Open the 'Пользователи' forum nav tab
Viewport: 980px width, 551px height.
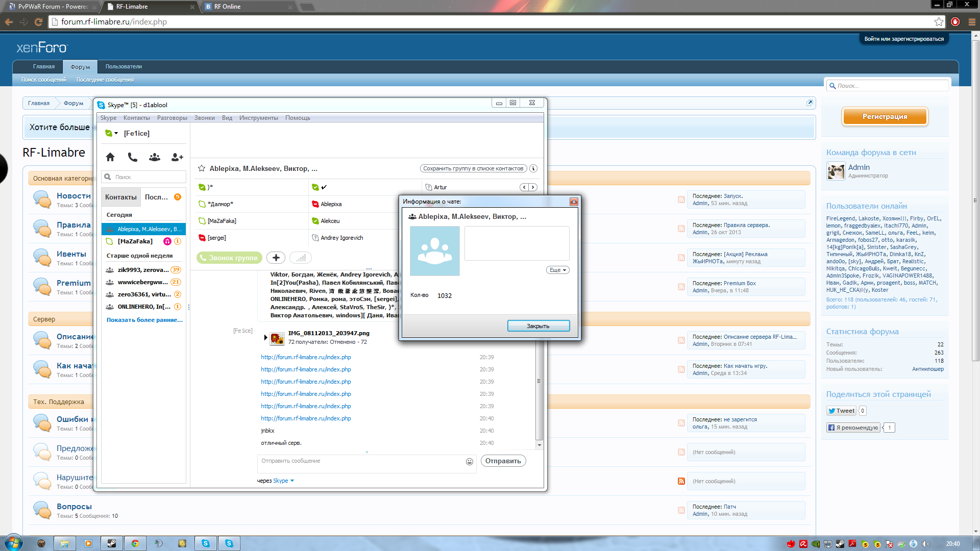pyautogui.click(x=124, y=66)
